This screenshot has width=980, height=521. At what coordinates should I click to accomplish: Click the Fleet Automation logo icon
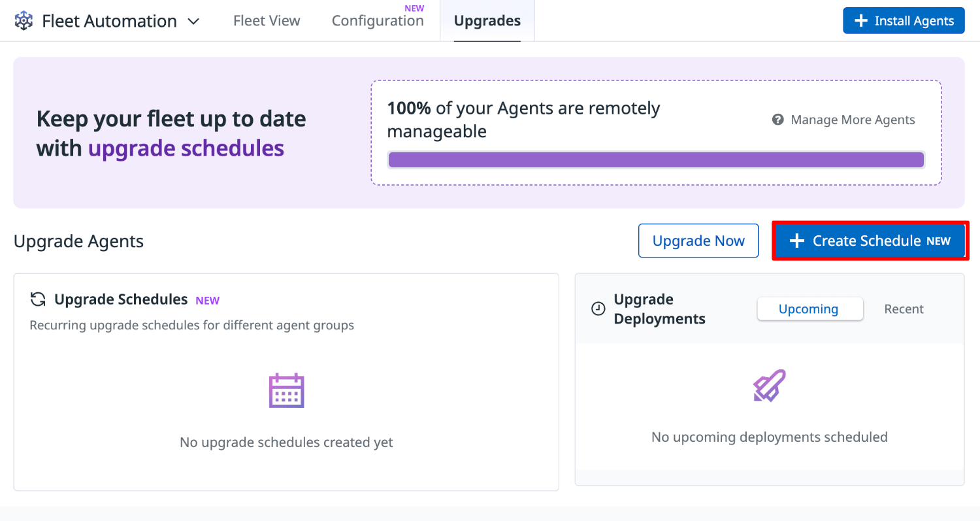24,21
